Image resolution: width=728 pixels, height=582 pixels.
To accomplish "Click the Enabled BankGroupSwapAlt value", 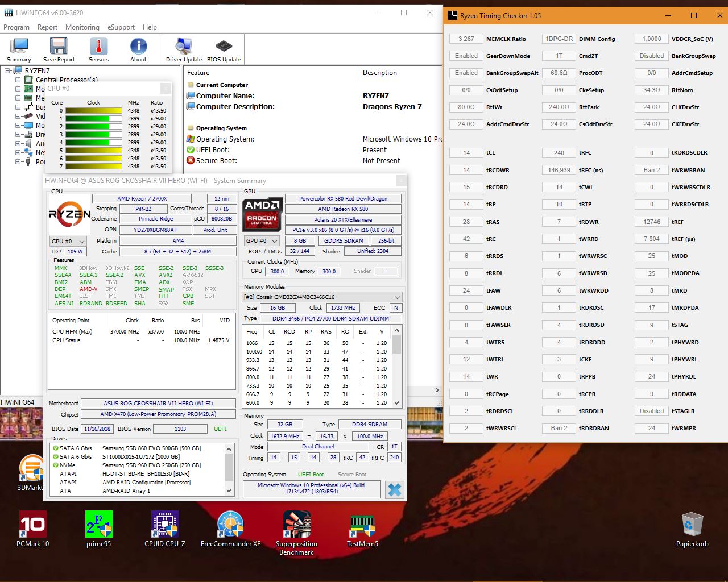I will coord(466,73).
